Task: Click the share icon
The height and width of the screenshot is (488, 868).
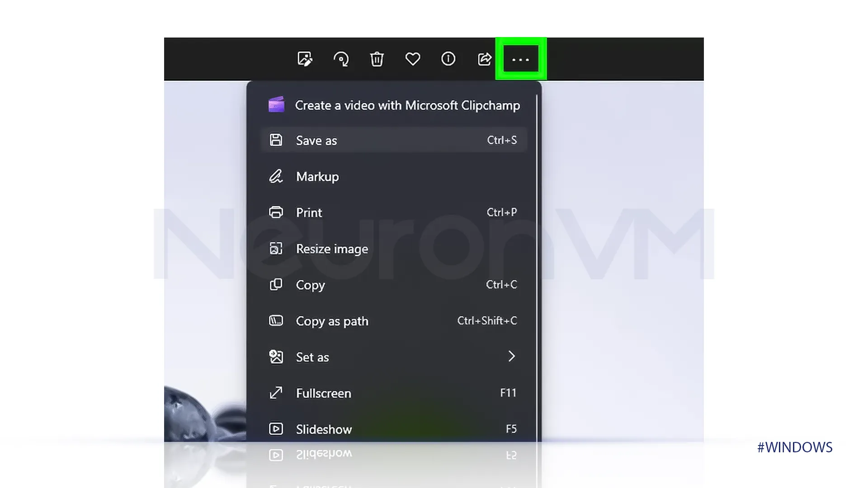Action: tap(484, 59)
